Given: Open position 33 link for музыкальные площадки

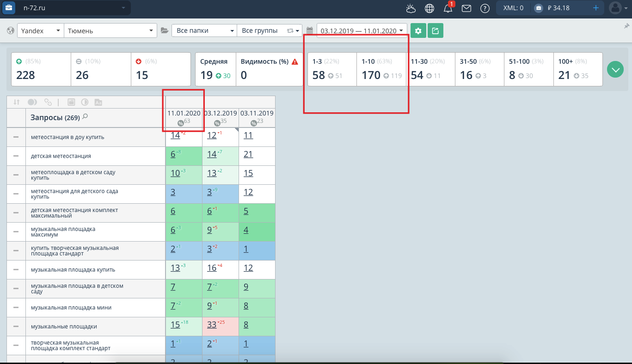Looking at the screenshot, I should click(x=212, y=325).
